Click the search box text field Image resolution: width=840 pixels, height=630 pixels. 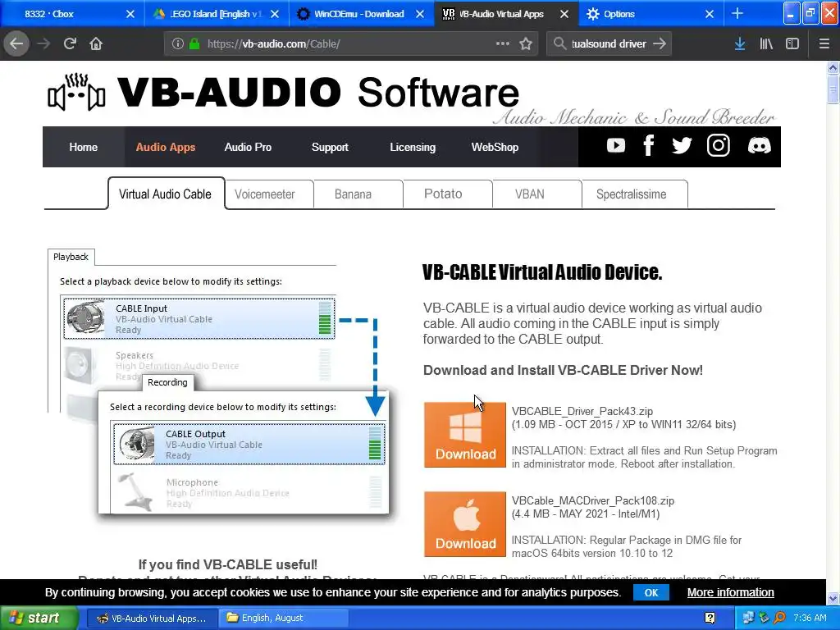point(609,44)
